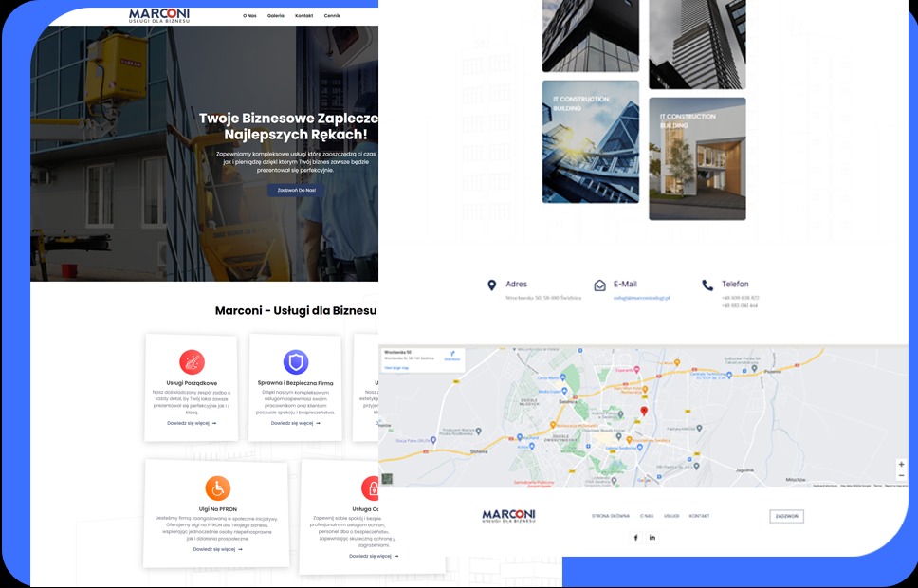Click the envelope icon above E-Mail

pyautogui.click(x=600, y=284)
